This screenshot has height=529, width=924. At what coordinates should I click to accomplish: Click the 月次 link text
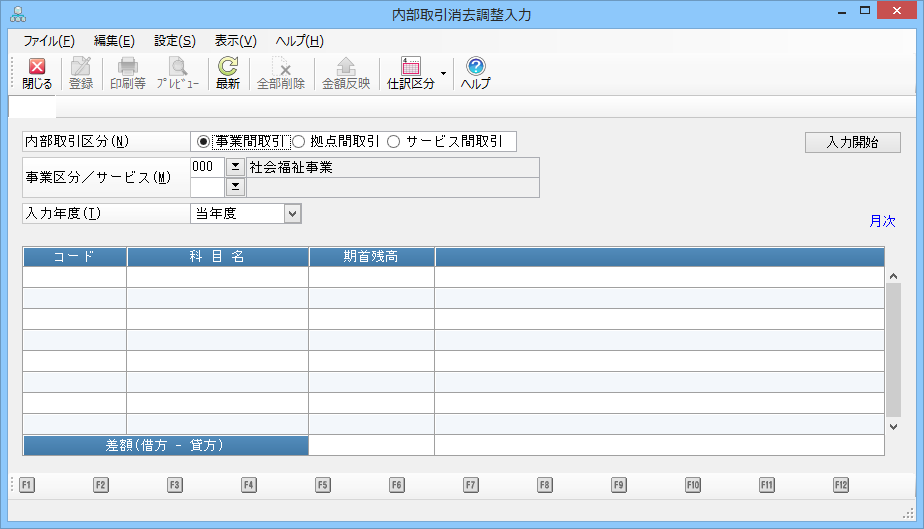[882, 221]
